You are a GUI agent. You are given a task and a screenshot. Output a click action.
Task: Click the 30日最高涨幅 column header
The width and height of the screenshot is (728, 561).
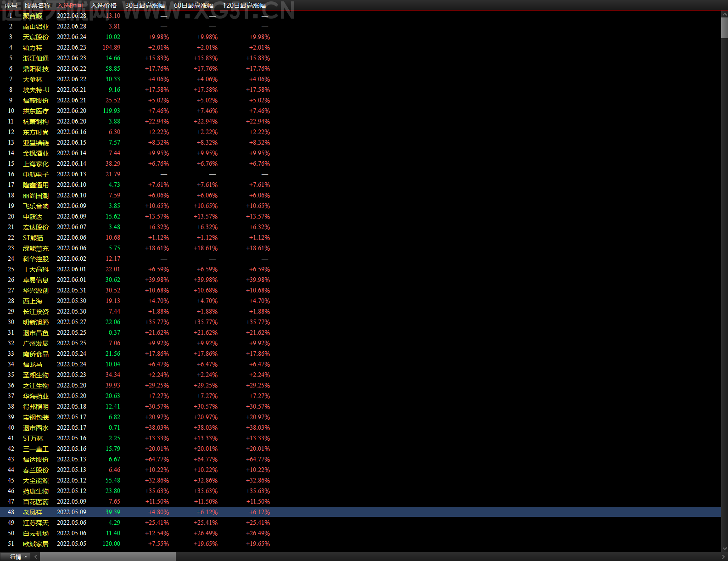145,6
